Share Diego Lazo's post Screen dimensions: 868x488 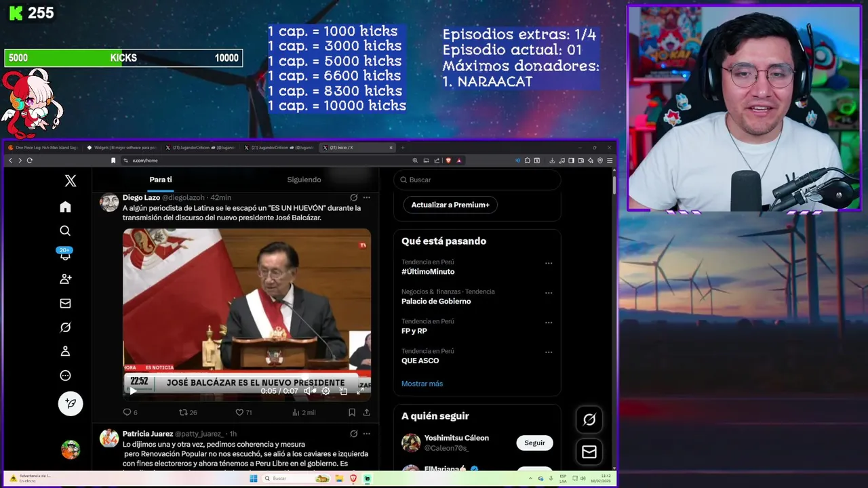pos(367,412)
